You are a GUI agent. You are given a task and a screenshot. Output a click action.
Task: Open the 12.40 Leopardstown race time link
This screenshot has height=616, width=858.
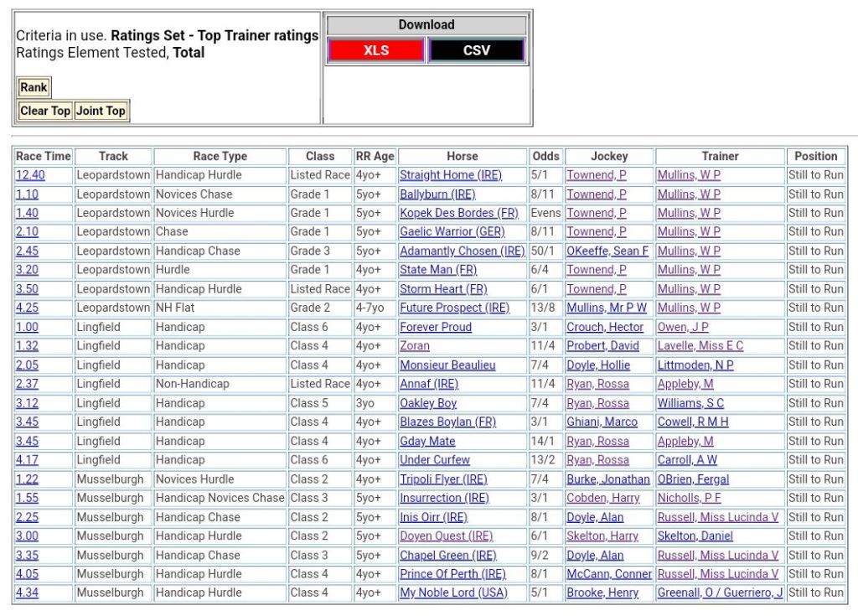pos(30,175)
